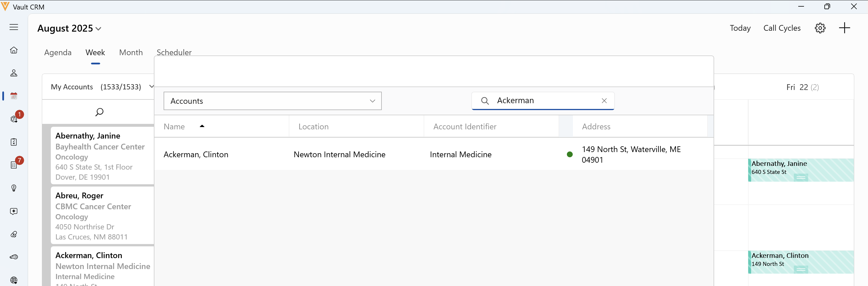Click the magnifier above the account list
Image resolution: width=868 pixels, height=286 pixels.
click(99, 112)
